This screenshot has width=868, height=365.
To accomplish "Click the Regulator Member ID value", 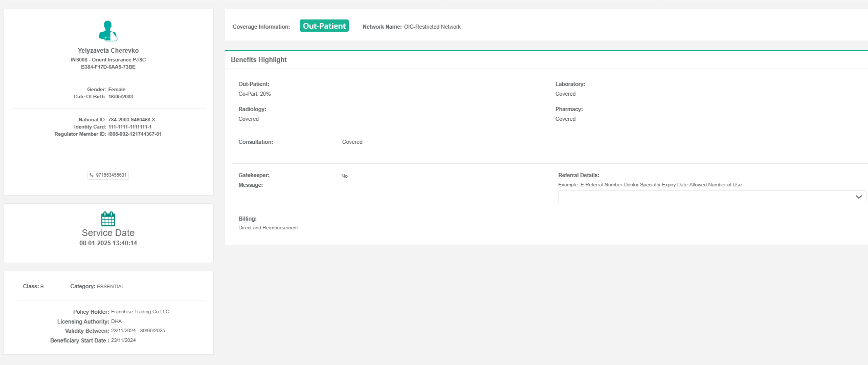I will [x=135, y=134].
